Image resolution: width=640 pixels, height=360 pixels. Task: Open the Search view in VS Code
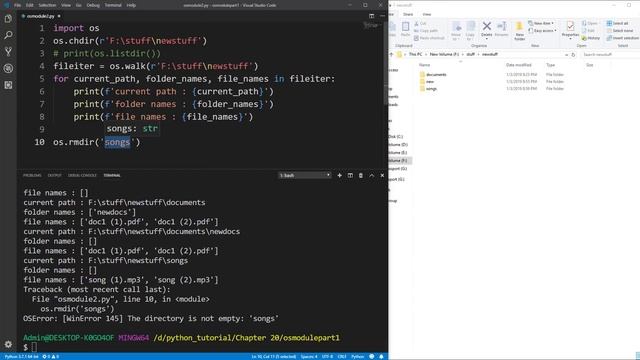point(8,35)
